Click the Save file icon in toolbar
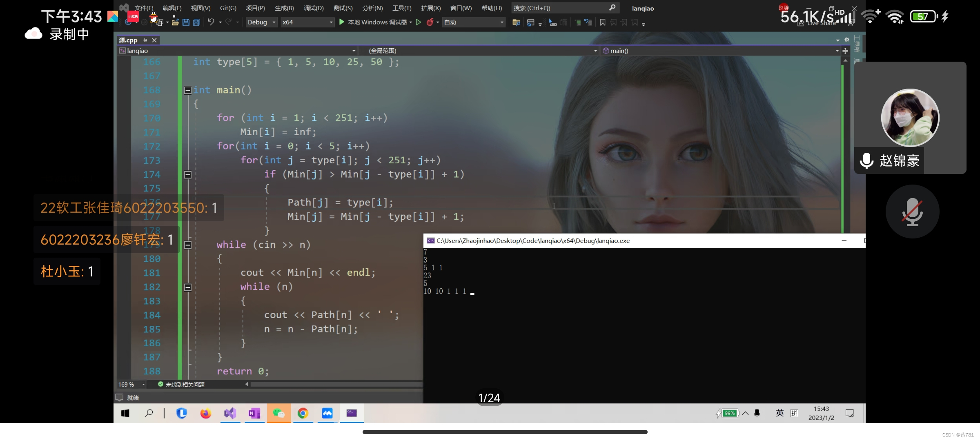The height and width of the screenshot is (441, 980). pos(186,22)
